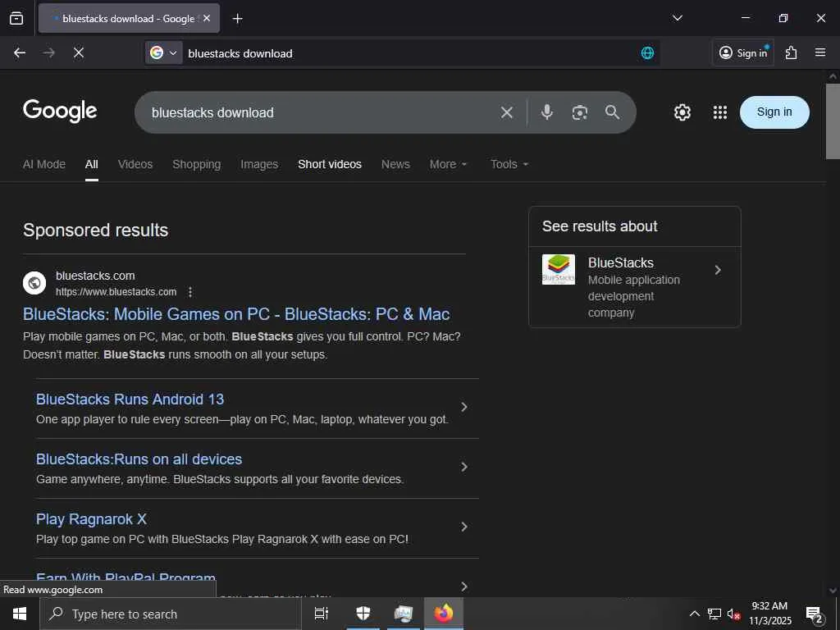Open the Google apps grid
Screen dimensions: 840x630
720,112
